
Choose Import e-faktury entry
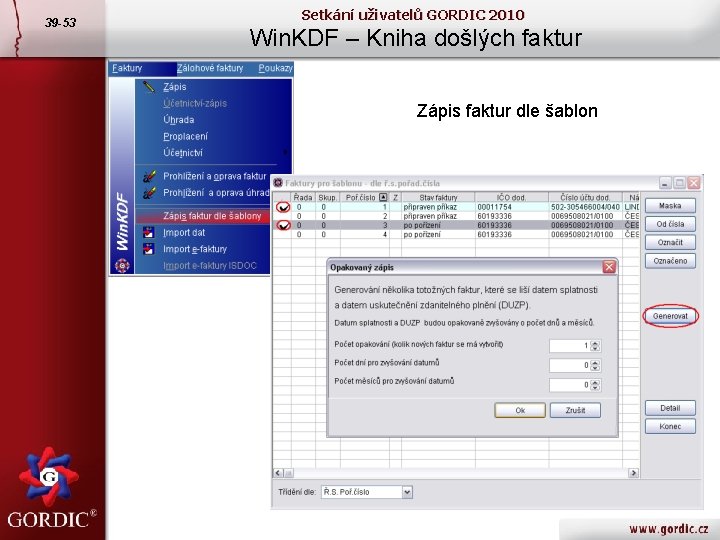click(x=195, y=249)
